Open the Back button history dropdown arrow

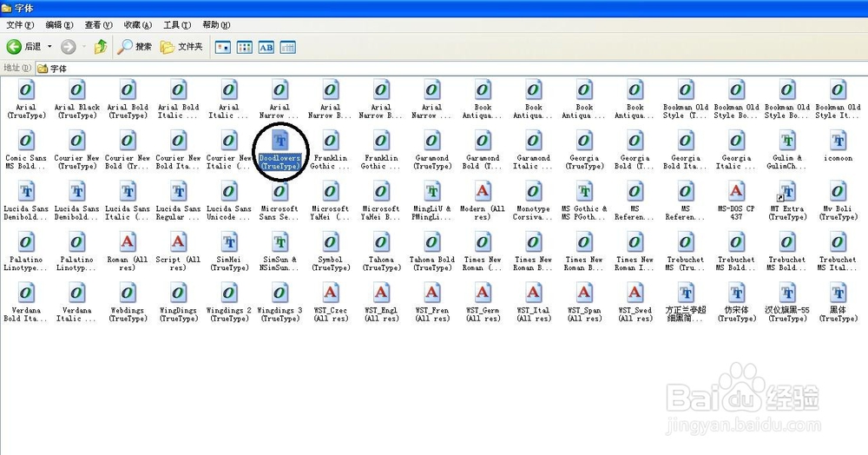click(49, 47)
